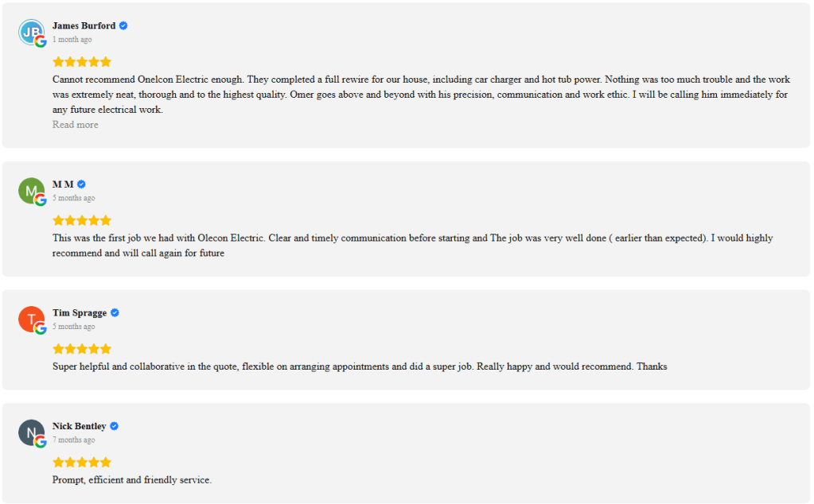
Task: Open James Burford reviewer name link
Action: 84,25
